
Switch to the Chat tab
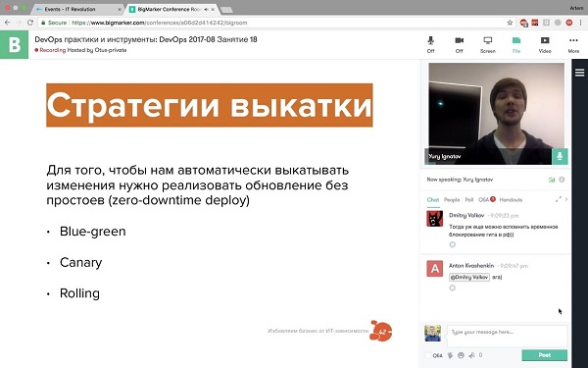click(433, 200)
